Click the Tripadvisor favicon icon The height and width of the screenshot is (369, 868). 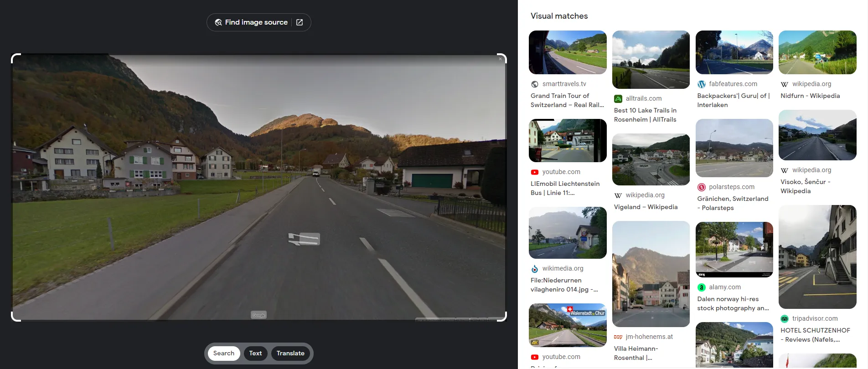785,319
